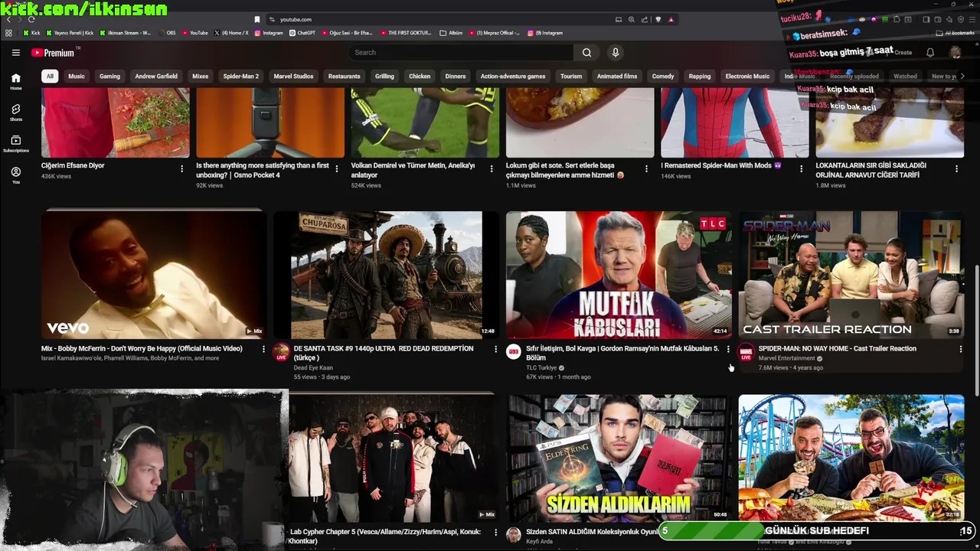This screenshot has height=551, width=980.
Task: Open options for Arnavut Ciğeri Tarifi video
Action: (956, 168)
